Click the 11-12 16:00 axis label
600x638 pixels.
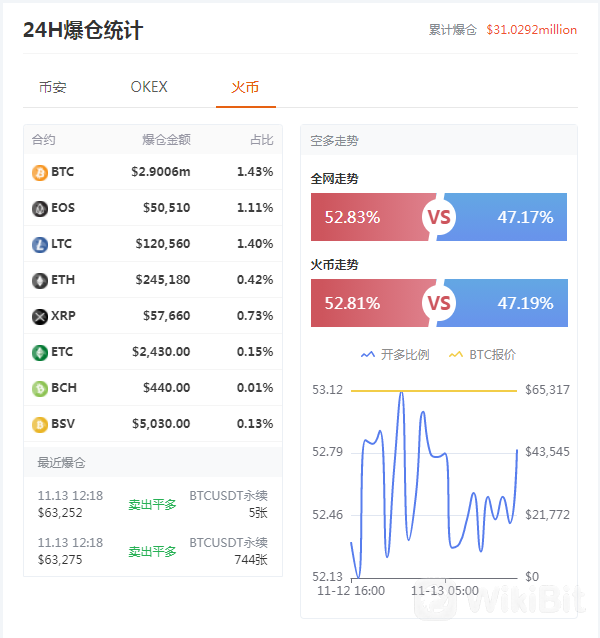click(x=351, y=591)
